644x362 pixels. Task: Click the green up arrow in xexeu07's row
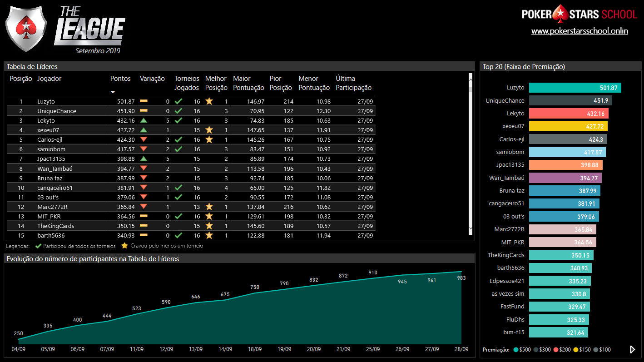(x=144, y=130)
